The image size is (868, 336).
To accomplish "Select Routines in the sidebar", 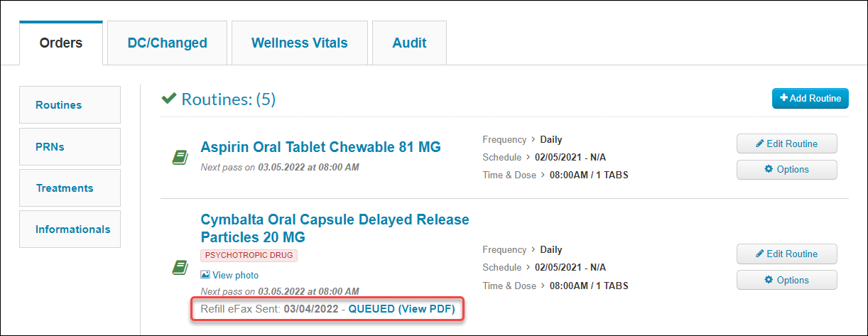I will pos(70,104).
